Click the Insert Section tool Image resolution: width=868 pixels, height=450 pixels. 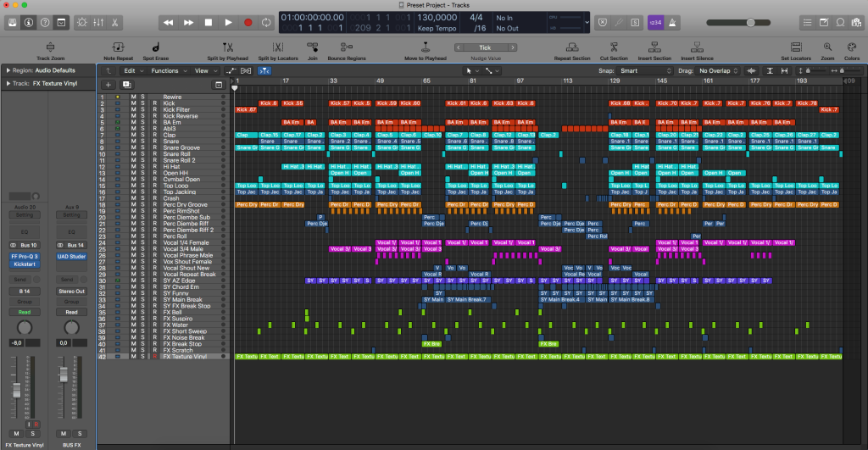654,51
